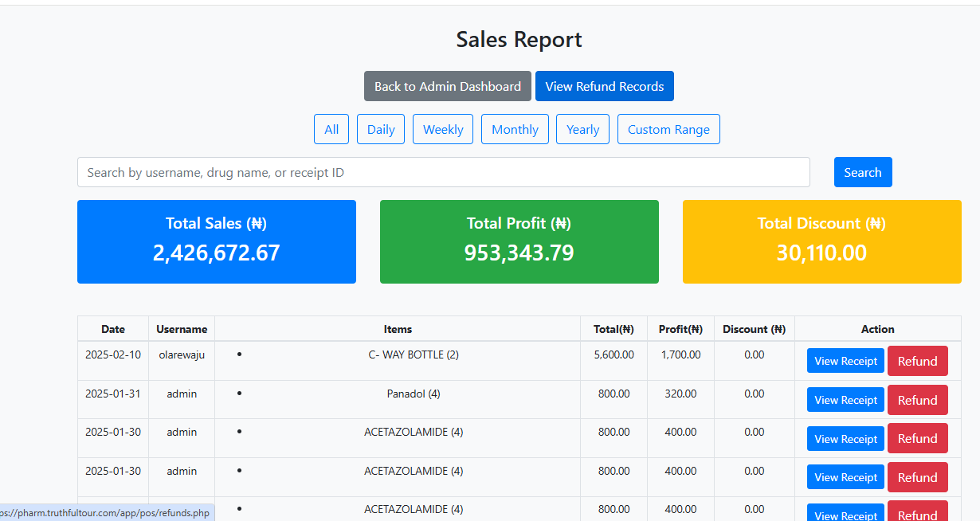
Task: Refund the 2025-01-30 ACETAZOLAMIDE order
Action: click(x=917, y=438)
